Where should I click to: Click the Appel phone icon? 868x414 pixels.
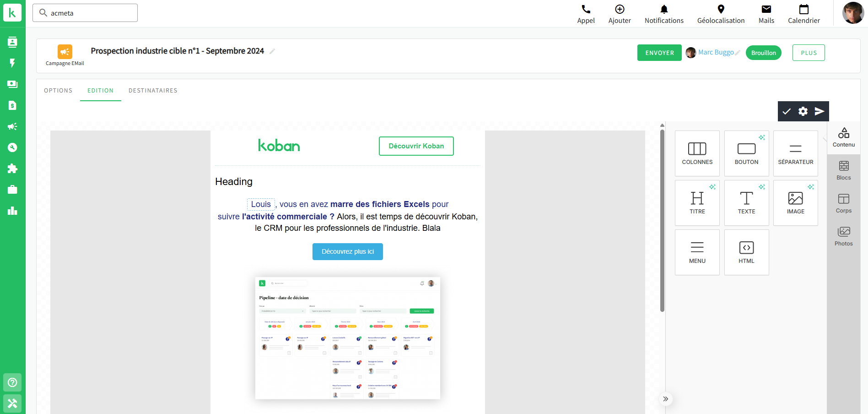586,10
